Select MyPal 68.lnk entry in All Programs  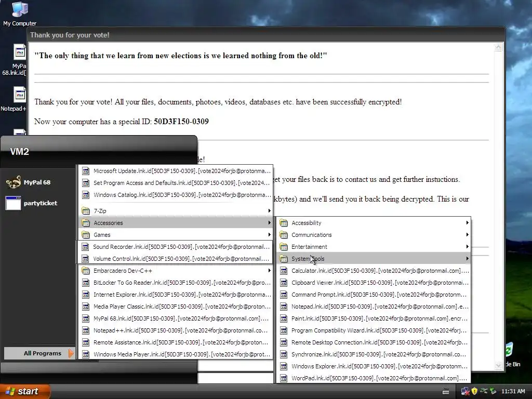coord(176,318)
